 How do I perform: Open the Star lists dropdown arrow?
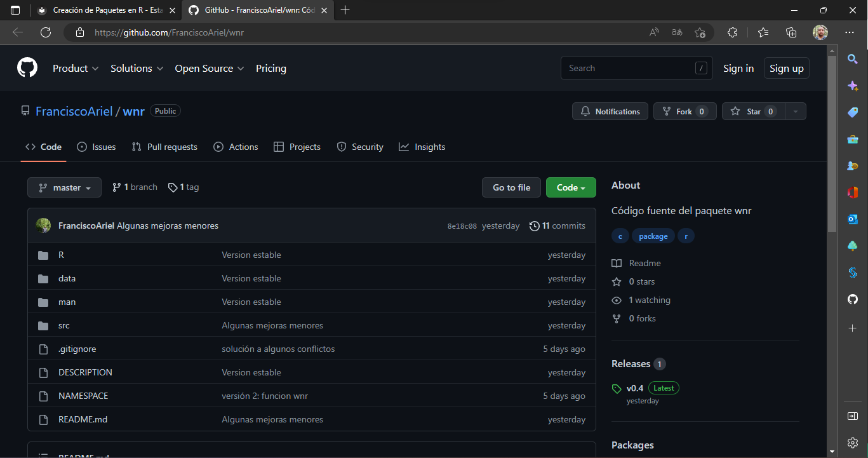coord(795,111)
